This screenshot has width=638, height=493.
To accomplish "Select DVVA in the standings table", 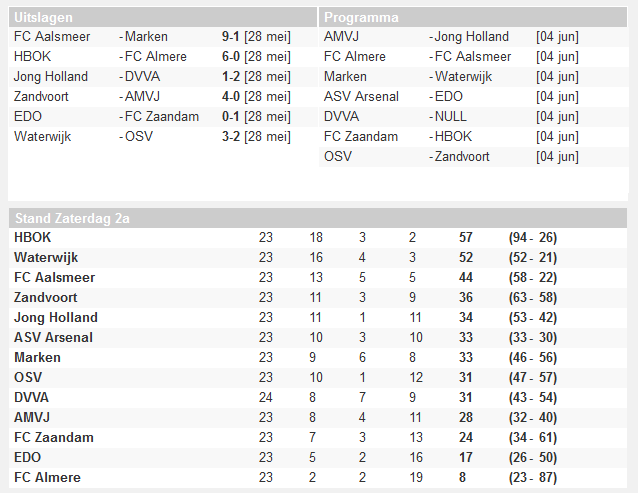I will coord(33,397).
